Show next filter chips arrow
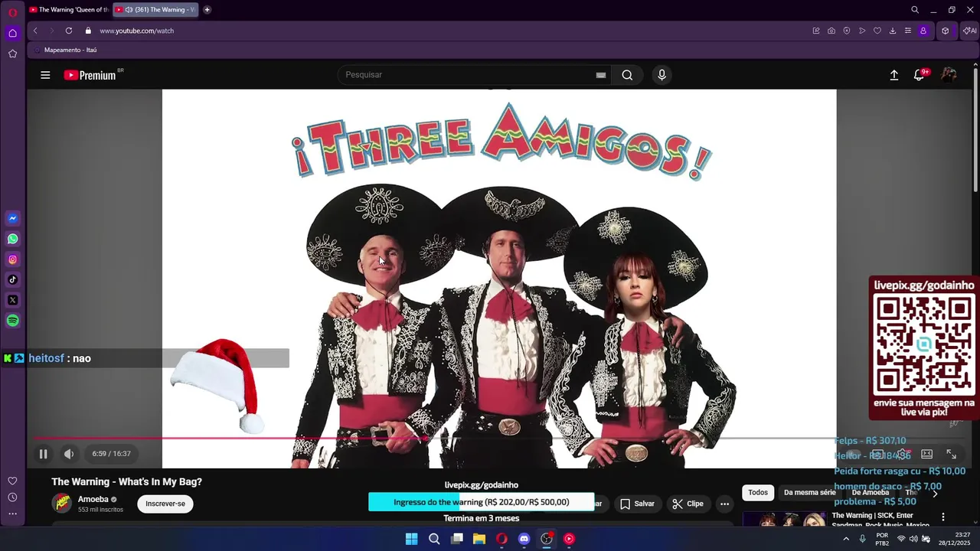The height and width of the screenshot is (551, 980). point(935,494)
